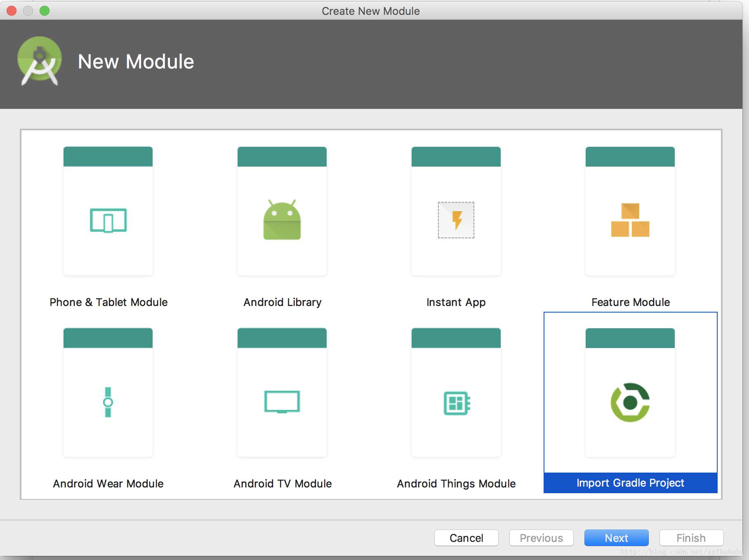
Task: Click the Android Studio logo in header
Action: [40, 61]
